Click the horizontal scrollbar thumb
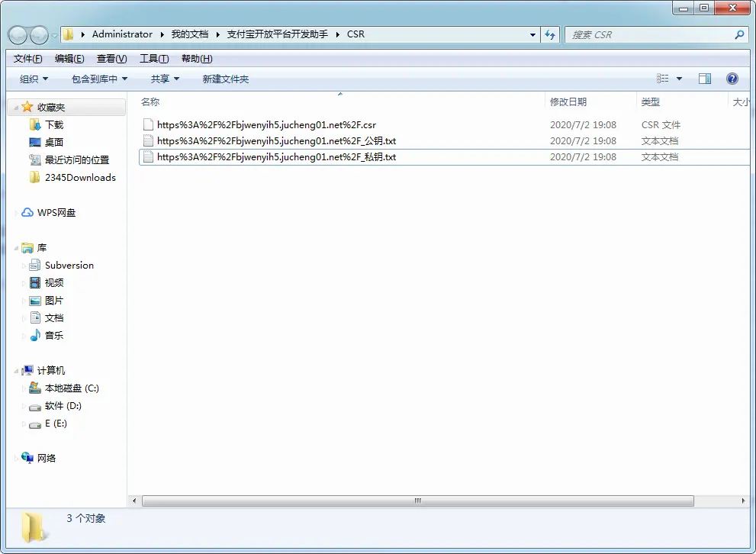 click(x=417, y=501)
